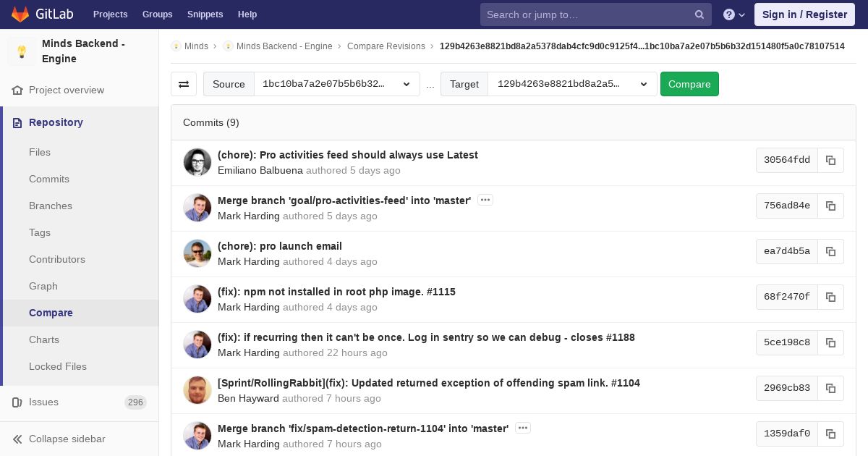Click the GitLab fox logo

[21, 14]
